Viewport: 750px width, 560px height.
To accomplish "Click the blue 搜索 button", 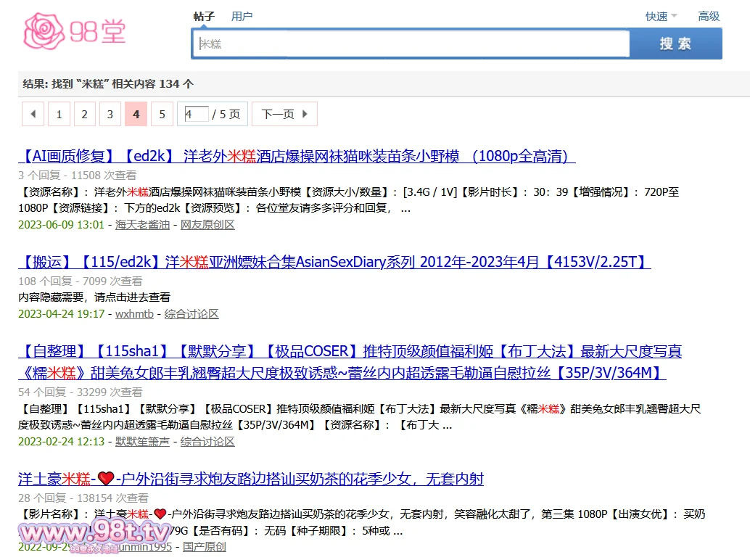I will coord(675,44).
